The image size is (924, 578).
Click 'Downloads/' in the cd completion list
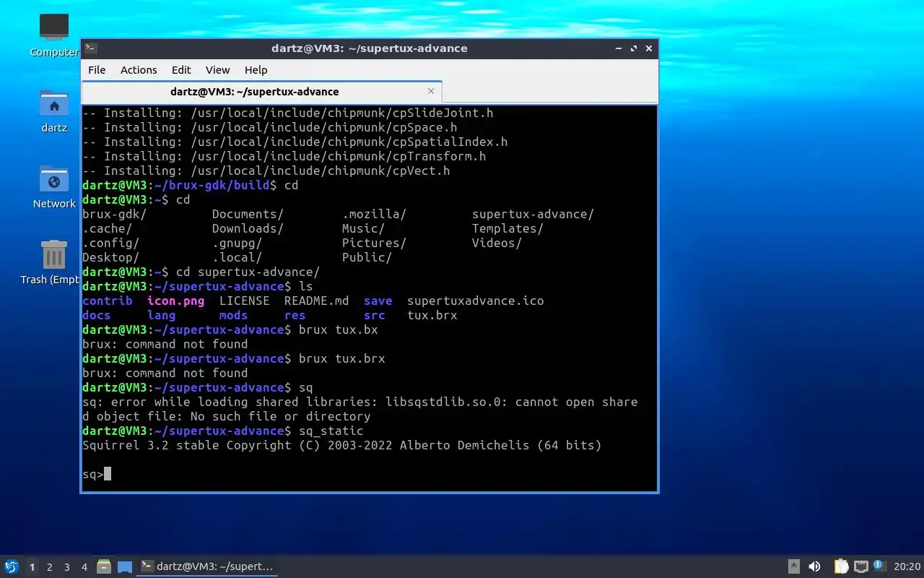(x=248, y=229)
